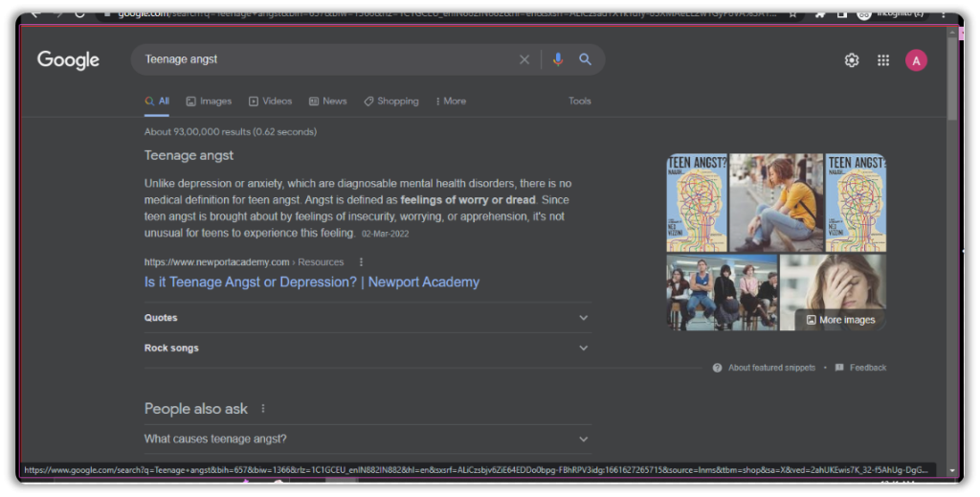Start voice search with the microphone icon
This screenshot has width=980, height=497.
(x=558, y=59)
